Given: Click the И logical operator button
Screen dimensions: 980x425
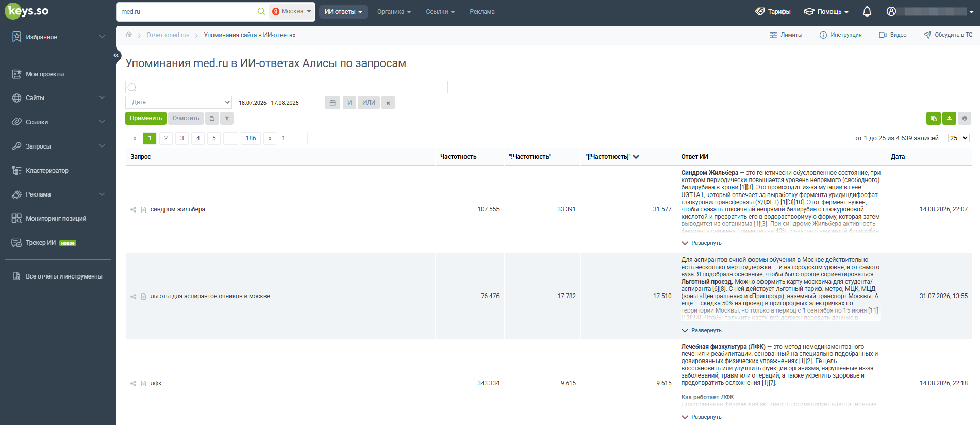Looking at the screenshot, I should (x=350, y=103).
